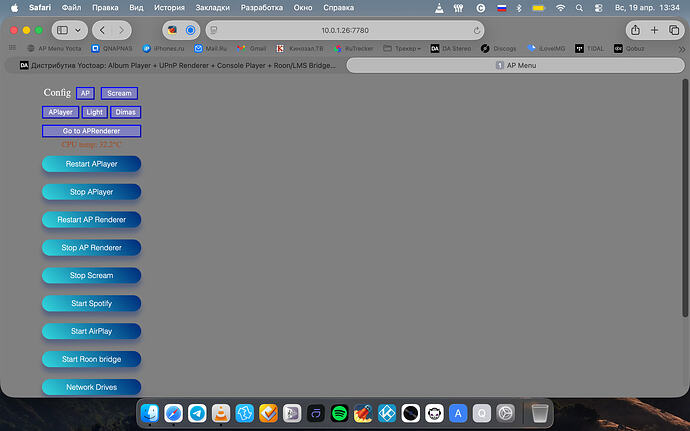Focus the address bar showing 10.0.1.26:7780
The image size is (690, 431).
point(345,30)
